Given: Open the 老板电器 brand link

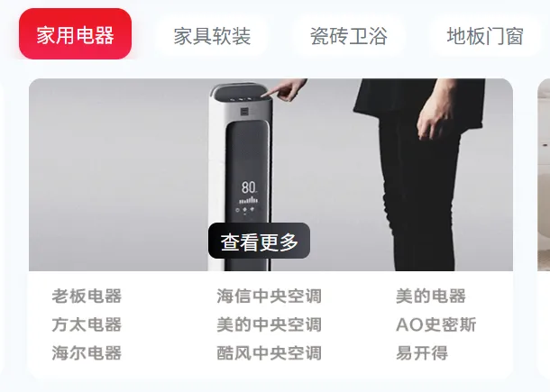Looking at the screenshot, I should coord(87,296).
